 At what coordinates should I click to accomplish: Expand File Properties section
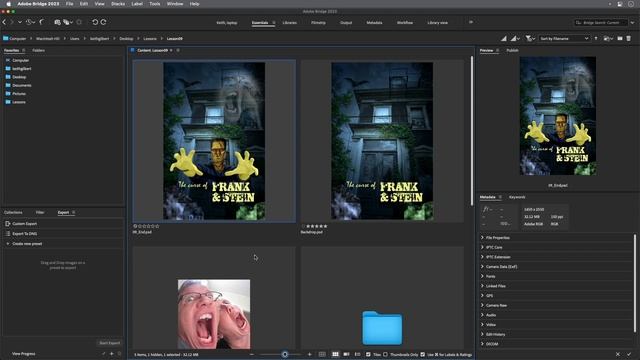(482, 237)
